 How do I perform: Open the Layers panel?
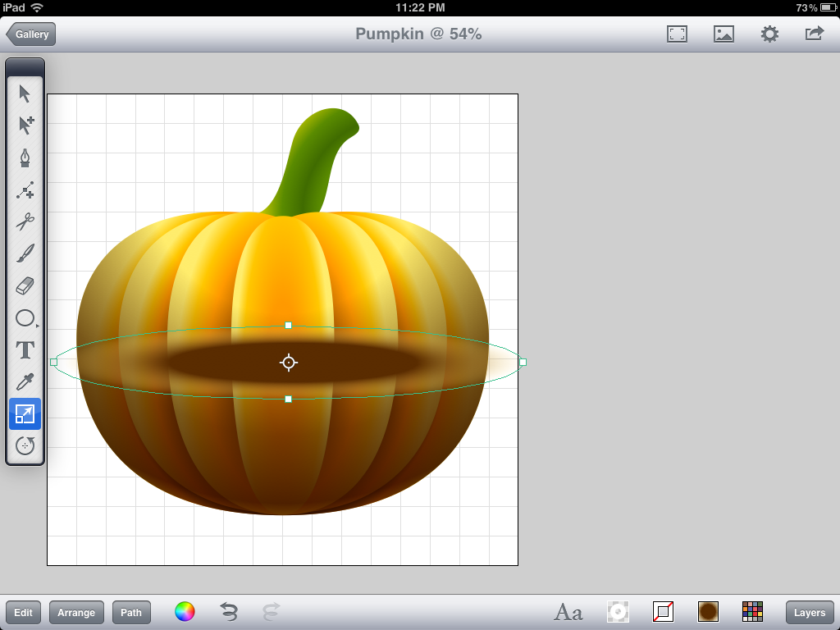coord(809,612)
